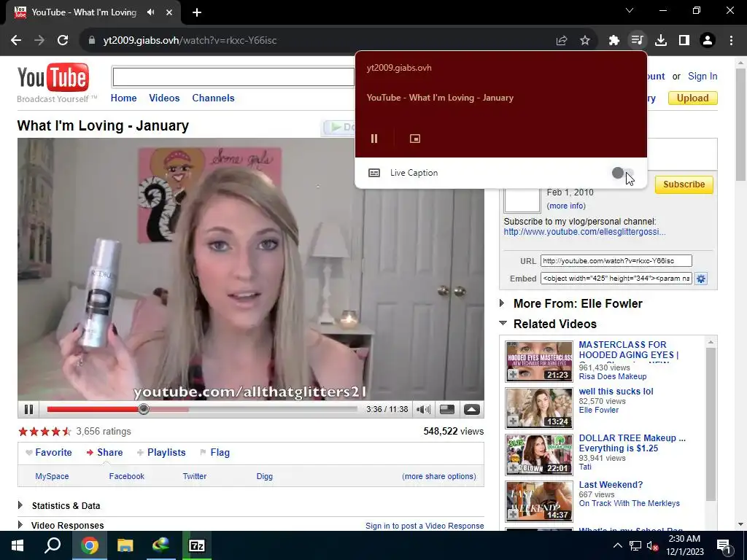Open the player's up-arrow menu

pyautogui.click(x=472, y=410)
